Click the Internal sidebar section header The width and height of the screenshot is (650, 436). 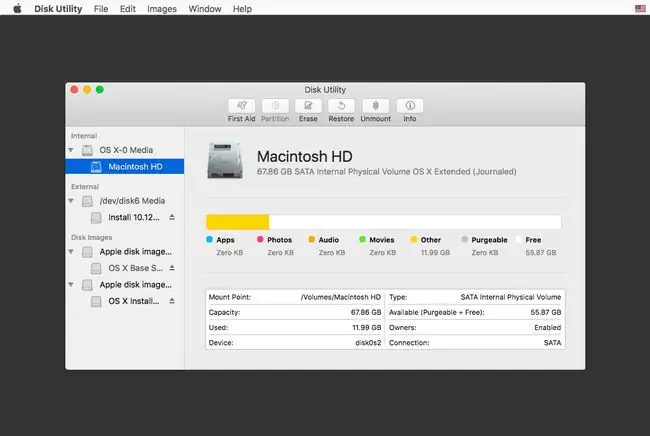tap(84, 136)
